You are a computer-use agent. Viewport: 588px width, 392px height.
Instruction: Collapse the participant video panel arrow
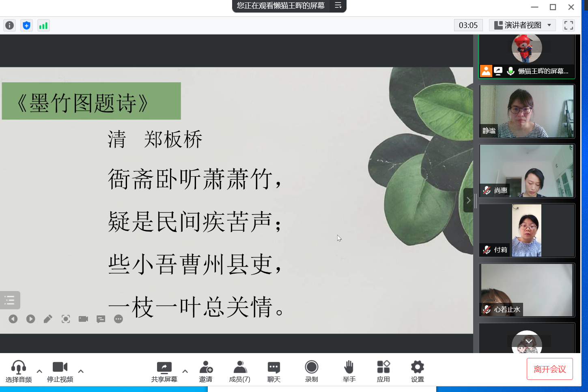click(468, 200)
